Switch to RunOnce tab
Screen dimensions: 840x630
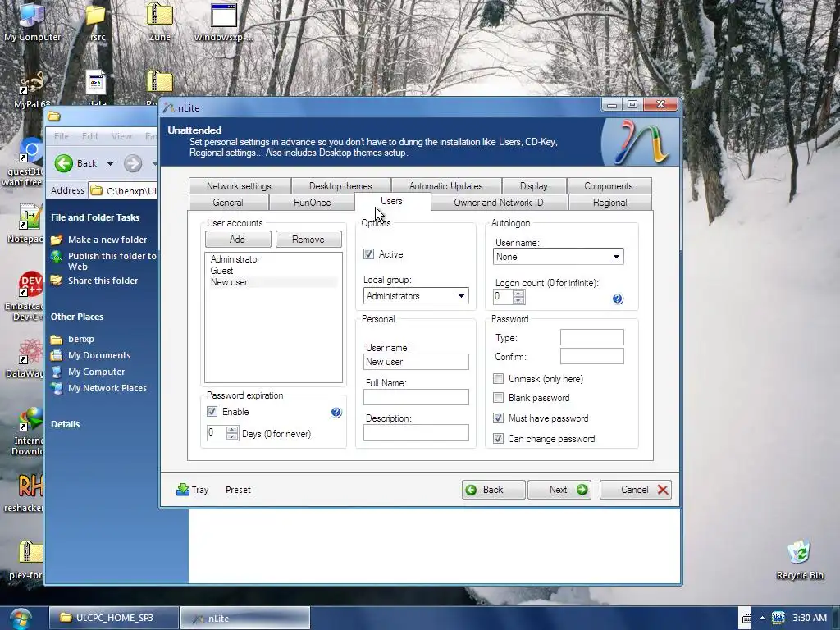pyautogui.click(x=313, y=203)
